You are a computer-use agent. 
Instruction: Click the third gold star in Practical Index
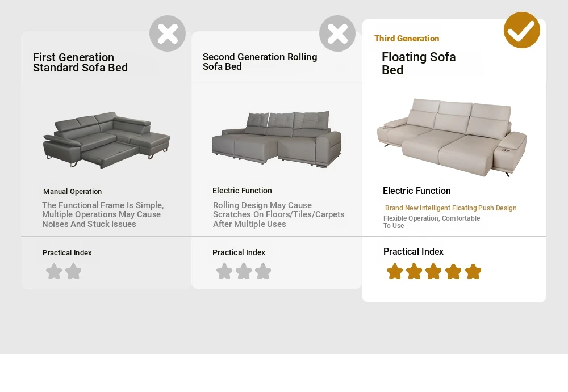tap(433, 272)
